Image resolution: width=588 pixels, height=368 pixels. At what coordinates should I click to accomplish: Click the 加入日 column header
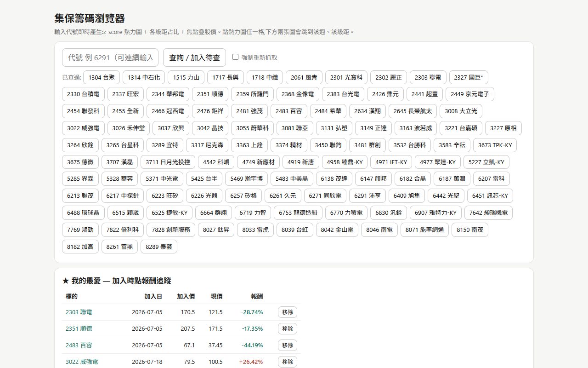pos(153,296)
